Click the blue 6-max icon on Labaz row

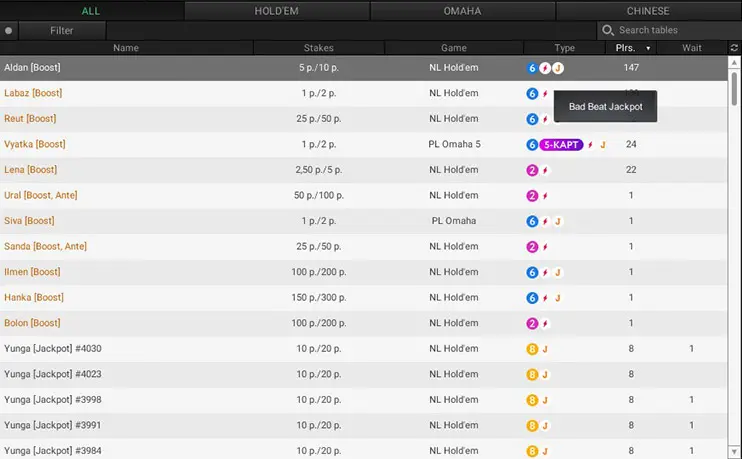(532, 94)
